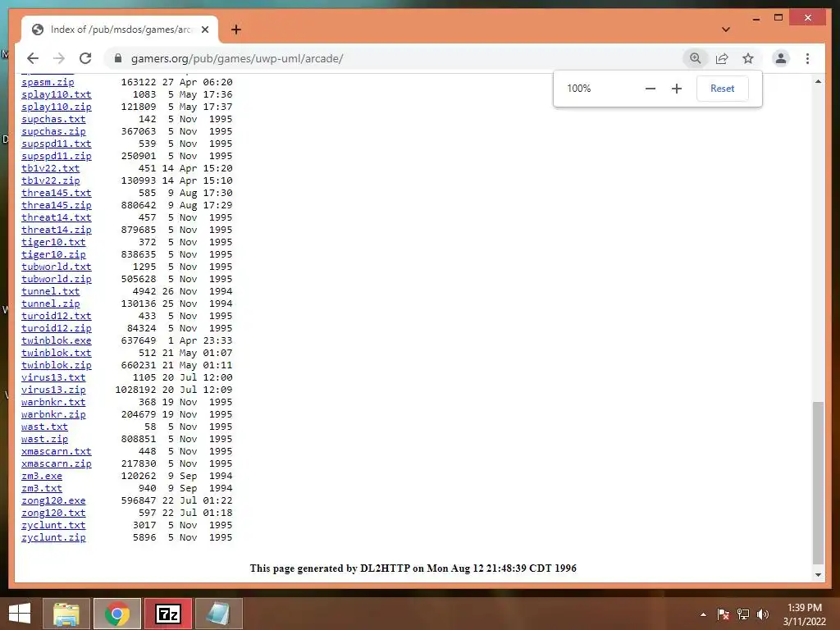This screenshot has width=840, height=630.
Task: Open the volume control tray icon
Action: pyautogui.click(x=762, y=614)
